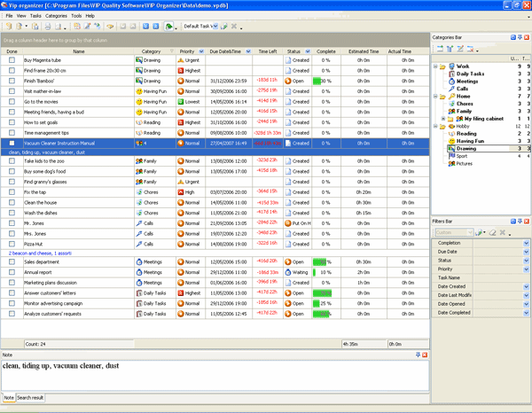Tick the Done checkbox for Annual report
Screen dimensions: 532x413
pyautogui.click(x=12, y=272)
